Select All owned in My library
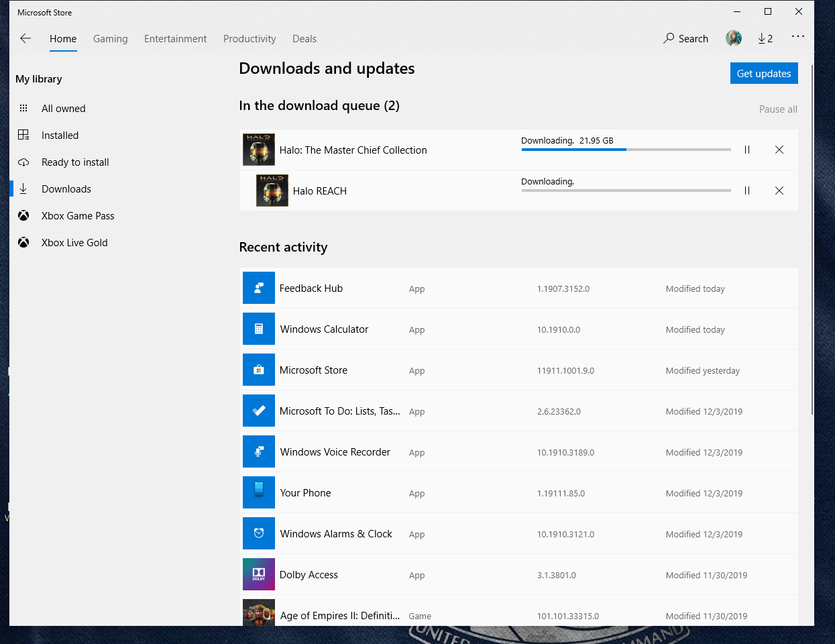 pyautogui.click(x=64, y=109)
